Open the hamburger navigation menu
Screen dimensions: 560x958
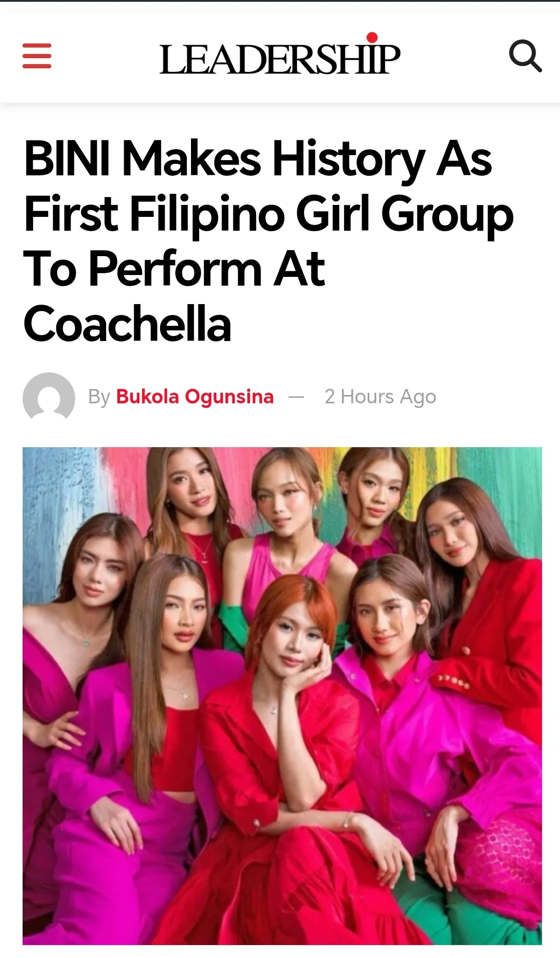(x=37, y=56)
